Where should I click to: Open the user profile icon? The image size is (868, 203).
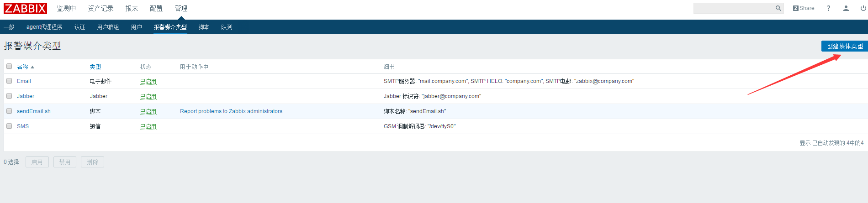click(x=846, y=8)
